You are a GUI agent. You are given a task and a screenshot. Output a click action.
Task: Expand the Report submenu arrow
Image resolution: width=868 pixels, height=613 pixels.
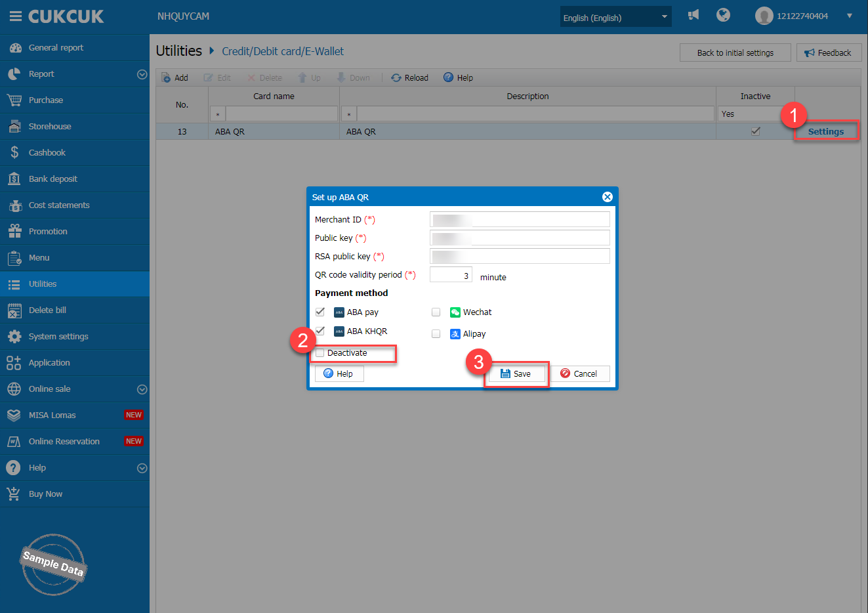[142, 74]
